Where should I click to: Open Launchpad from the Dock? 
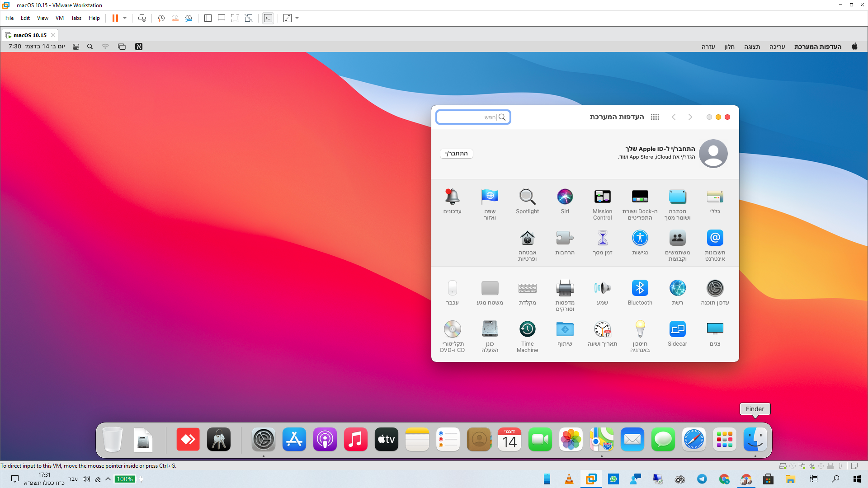724,439
